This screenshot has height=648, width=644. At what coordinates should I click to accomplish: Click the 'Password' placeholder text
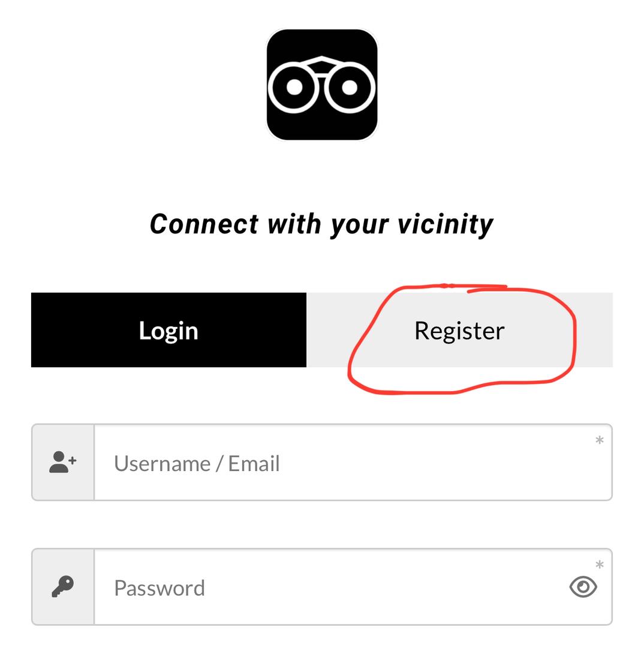point(160,588)
